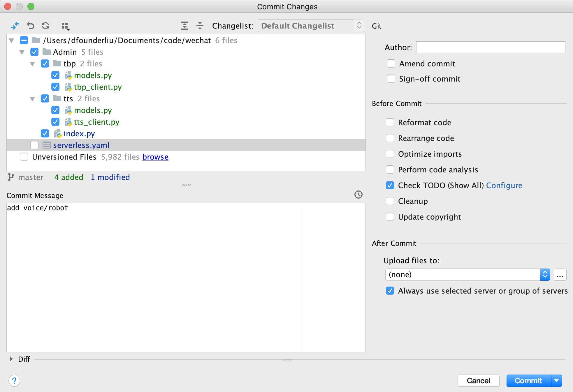
Task: Open the Upload files to dropdown
Action: click(x=467, y=275)
